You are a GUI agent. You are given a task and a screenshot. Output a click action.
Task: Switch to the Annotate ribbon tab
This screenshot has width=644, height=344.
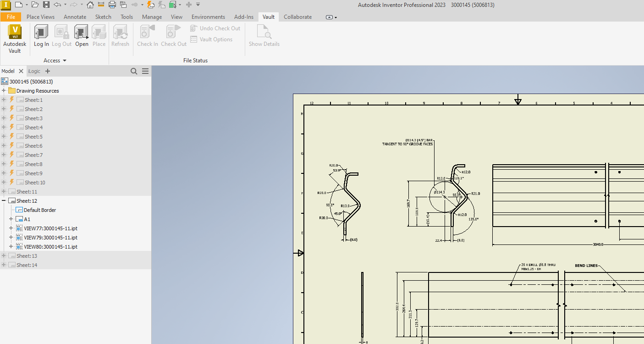coord(75,17)
